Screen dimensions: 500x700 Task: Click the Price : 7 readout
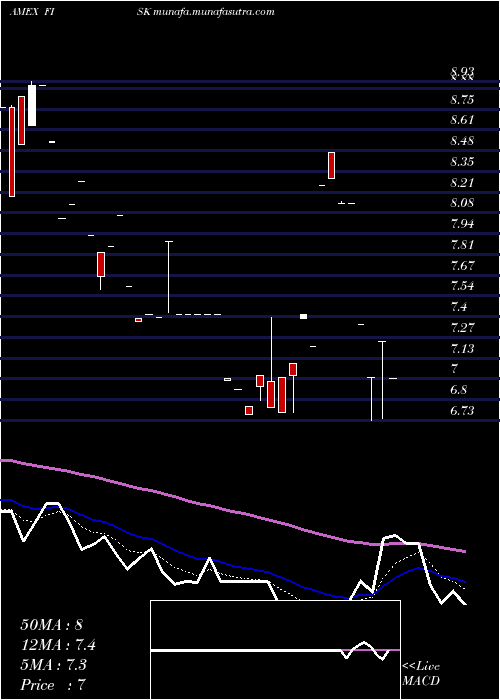53,685
